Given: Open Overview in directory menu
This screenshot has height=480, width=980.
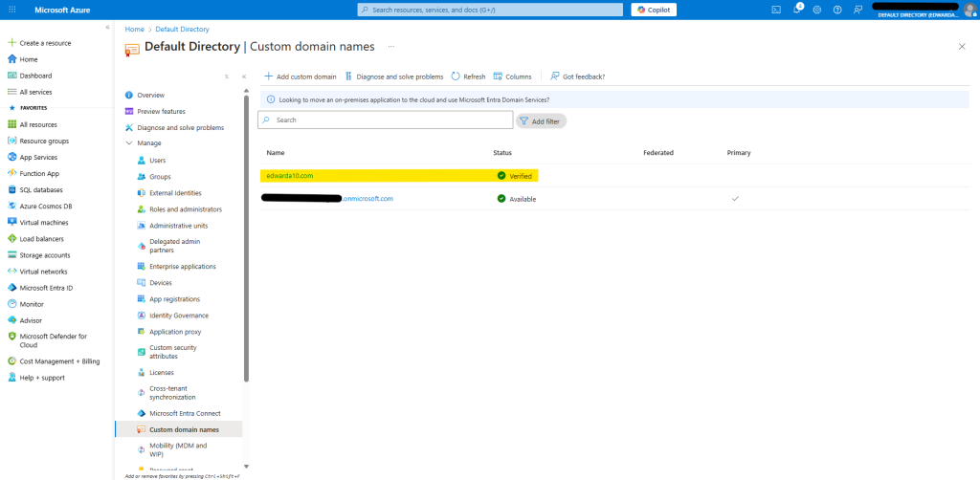Looking at the screenshot, I should [x=145, y=95].
